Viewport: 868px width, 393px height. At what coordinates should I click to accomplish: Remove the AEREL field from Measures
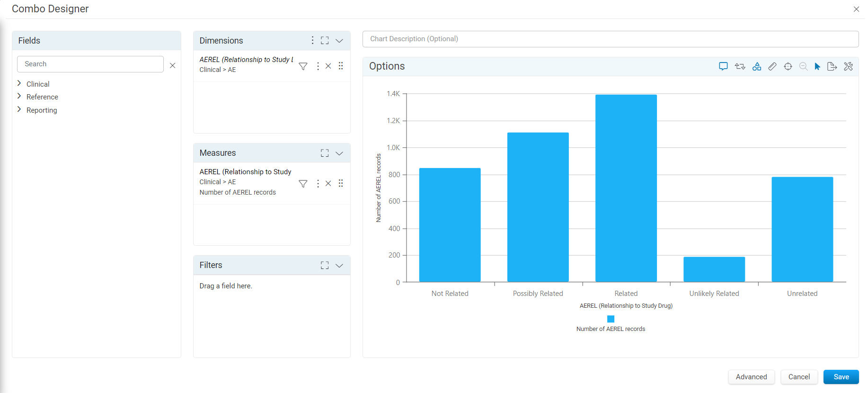click(x=328, y=183)
